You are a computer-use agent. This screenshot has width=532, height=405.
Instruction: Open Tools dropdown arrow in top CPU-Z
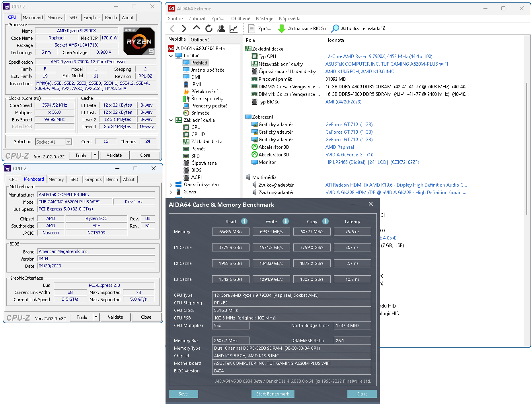click(95, 155)
